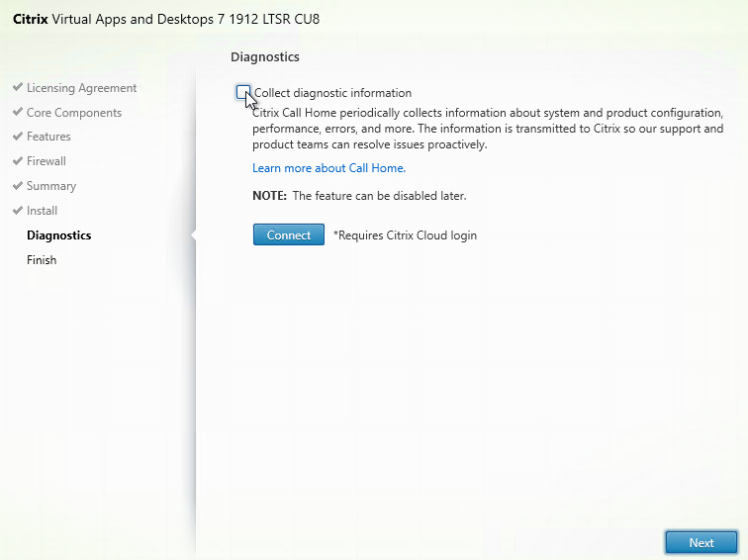Click the Citrix Virtual Apps and Desktops title
The height and width of the screenshot is (560, 748).
(166, 19)
